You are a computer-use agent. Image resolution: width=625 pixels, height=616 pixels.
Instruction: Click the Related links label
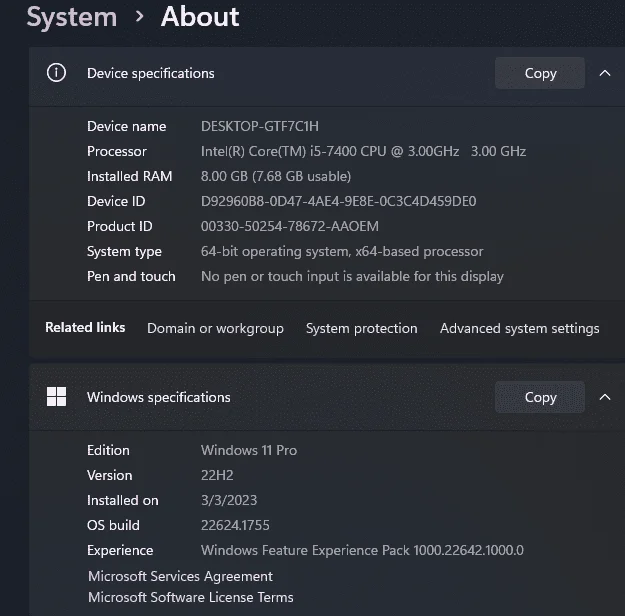(85, 327)
